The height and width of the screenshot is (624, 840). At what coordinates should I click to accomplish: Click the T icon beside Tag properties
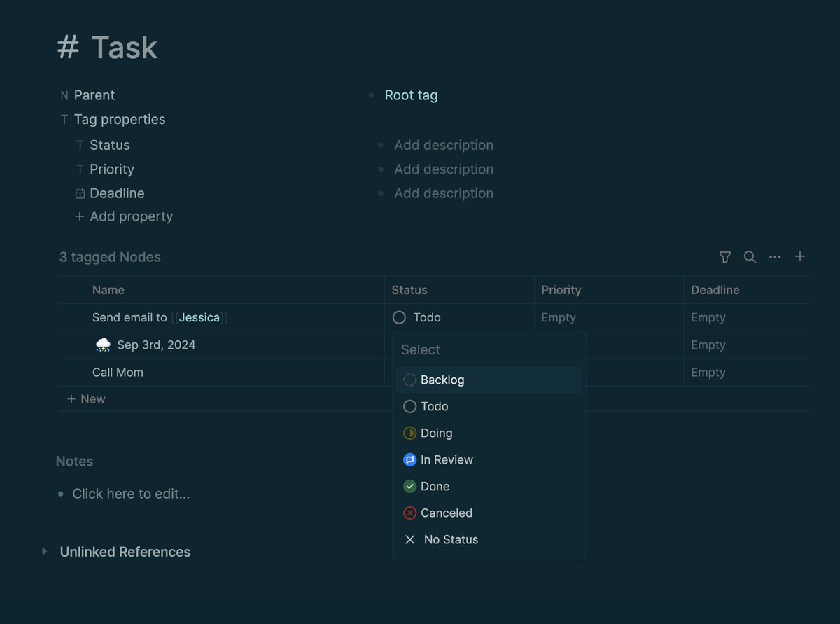tap(64, 119)
